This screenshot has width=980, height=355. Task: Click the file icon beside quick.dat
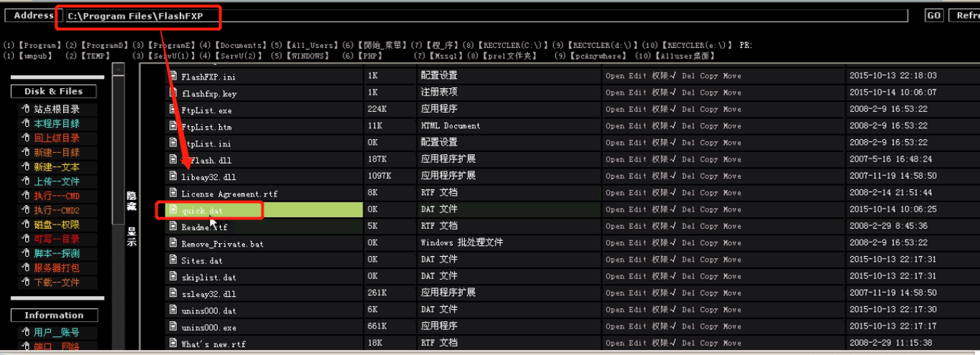pos(172,209)
